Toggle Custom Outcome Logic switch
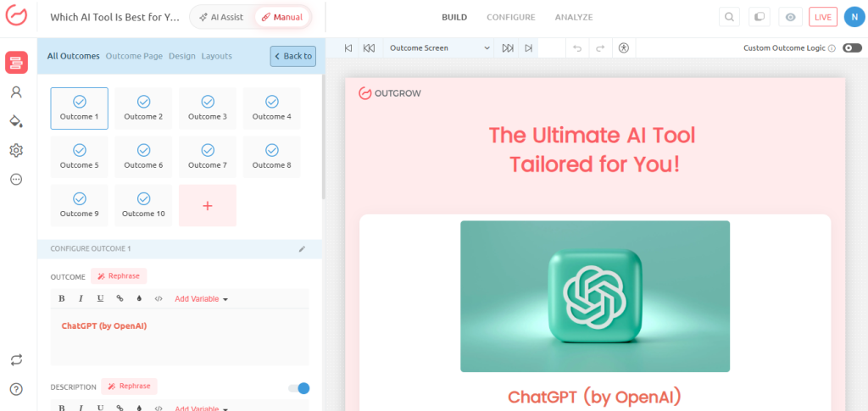Viewport: 868px width, 411px height. coord(852,48)
